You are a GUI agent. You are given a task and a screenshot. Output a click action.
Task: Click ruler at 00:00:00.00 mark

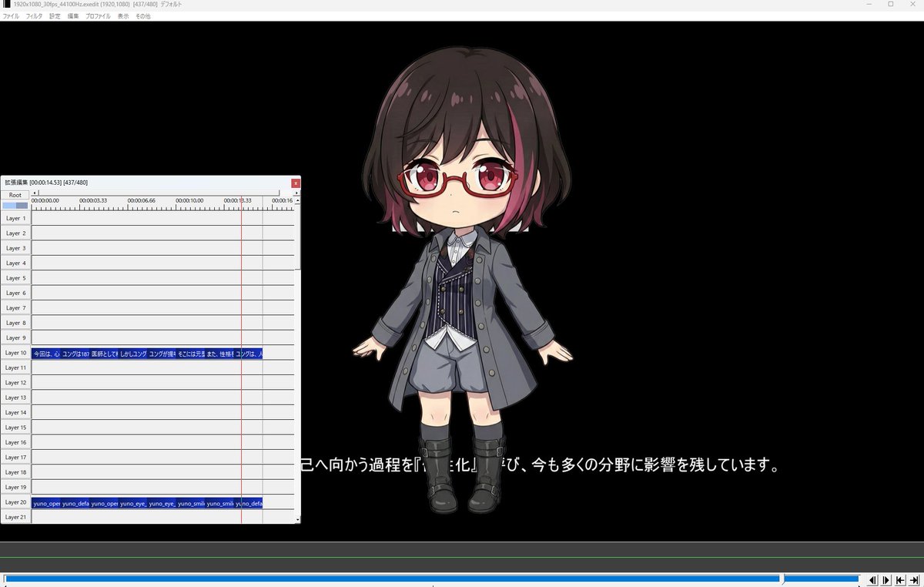click(45, 200)
